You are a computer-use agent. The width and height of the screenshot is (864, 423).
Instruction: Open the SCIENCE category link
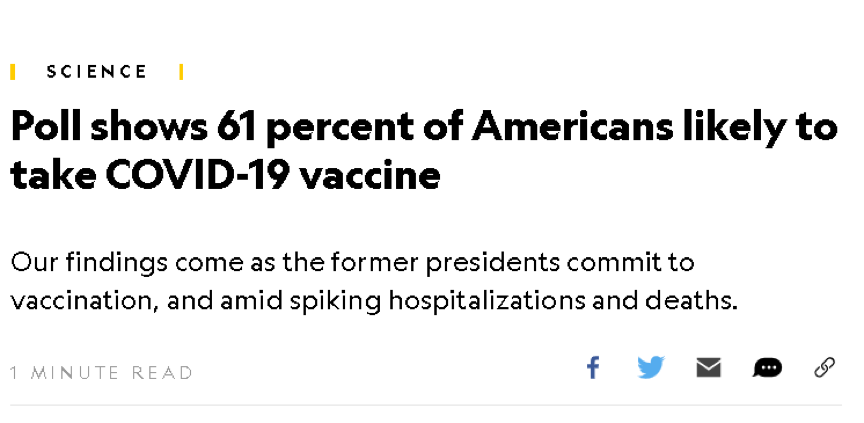97,72
